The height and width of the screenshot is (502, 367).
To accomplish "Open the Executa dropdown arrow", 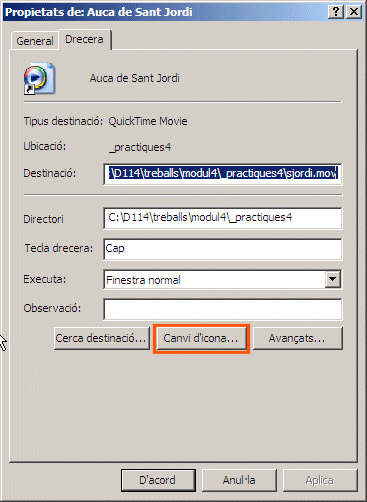I will click(333, 279).
